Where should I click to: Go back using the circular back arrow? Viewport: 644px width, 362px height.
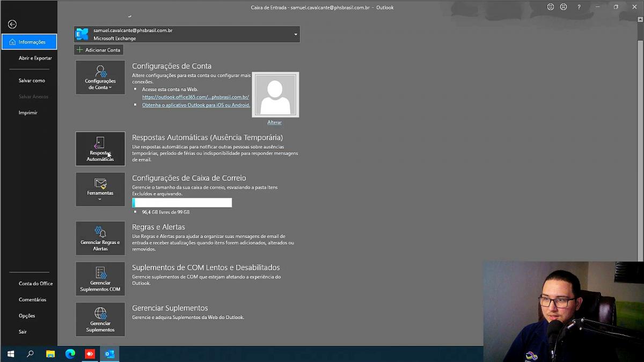[12, 24]
